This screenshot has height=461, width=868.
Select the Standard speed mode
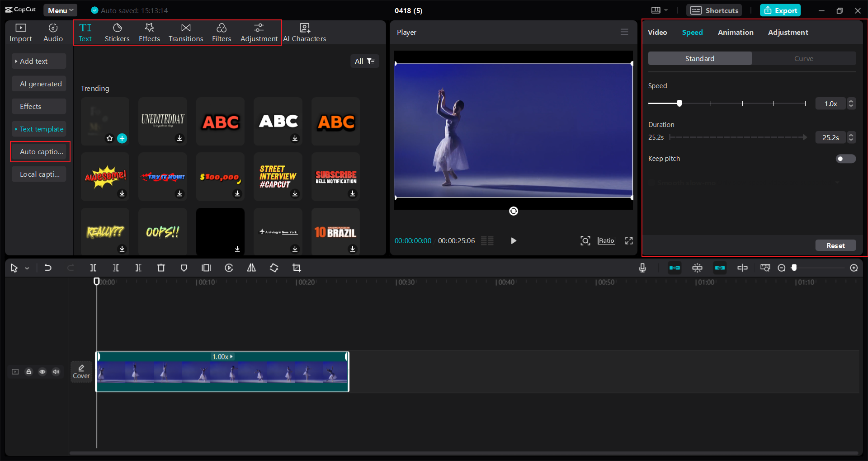(700, 58)
